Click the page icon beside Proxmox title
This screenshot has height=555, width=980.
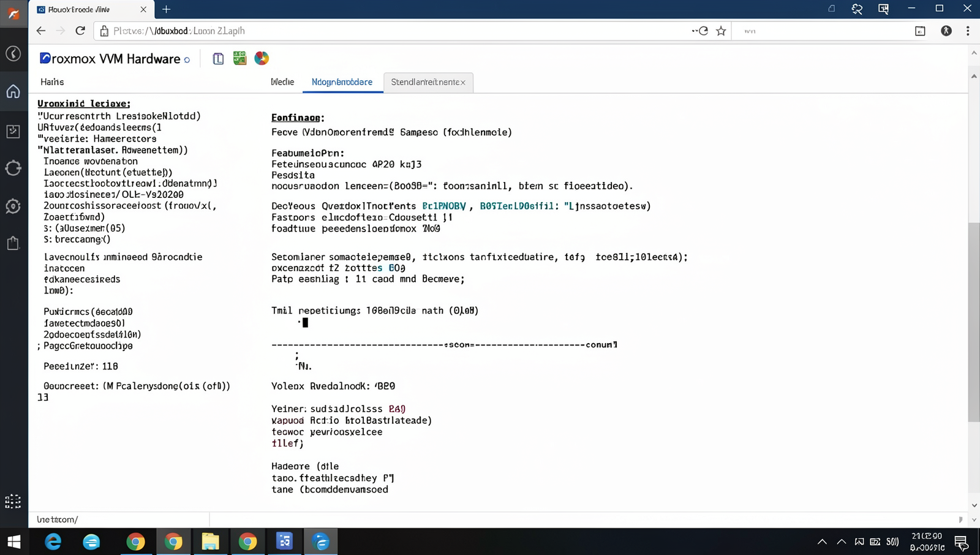click(x=218, y=59)
